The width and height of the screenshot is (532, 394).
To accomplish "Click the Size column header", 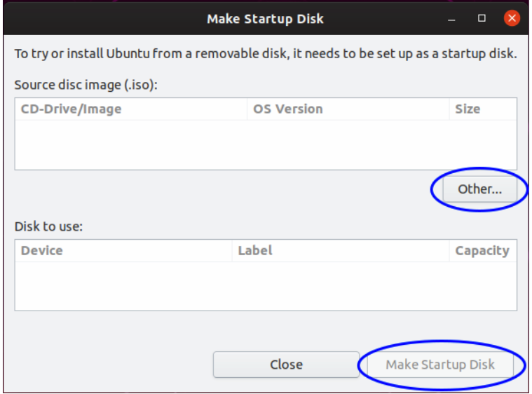I will pyautogui.click(x=483, y=109).
